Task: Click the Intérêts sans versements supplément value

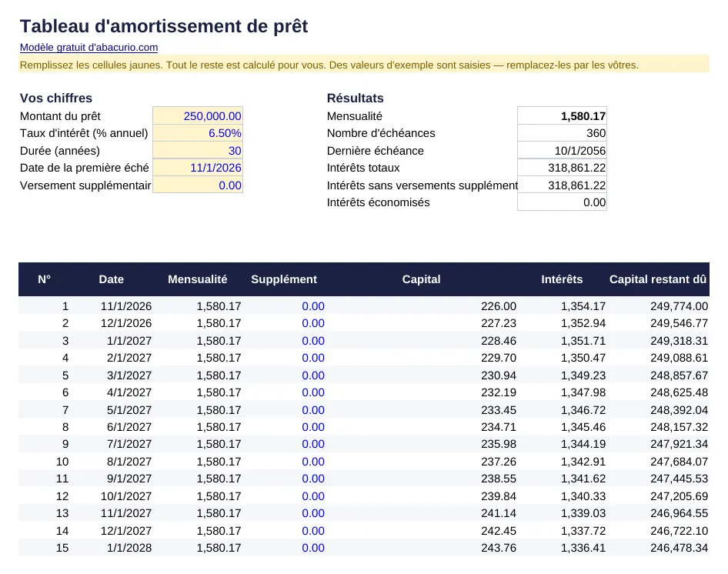Action: click(562, 185)
